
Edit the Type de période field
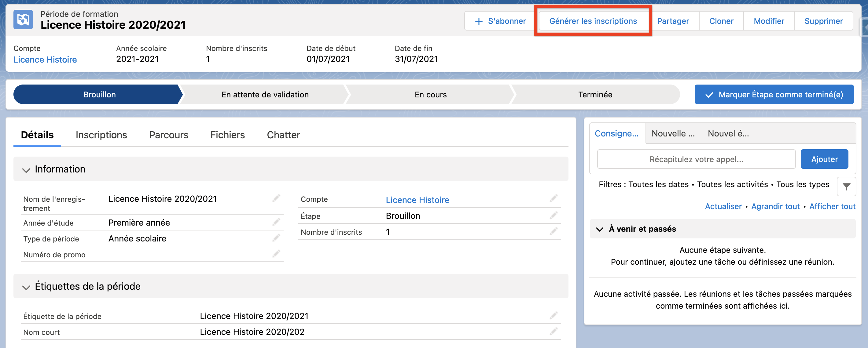pyautogui.click(x=276, y=238)
